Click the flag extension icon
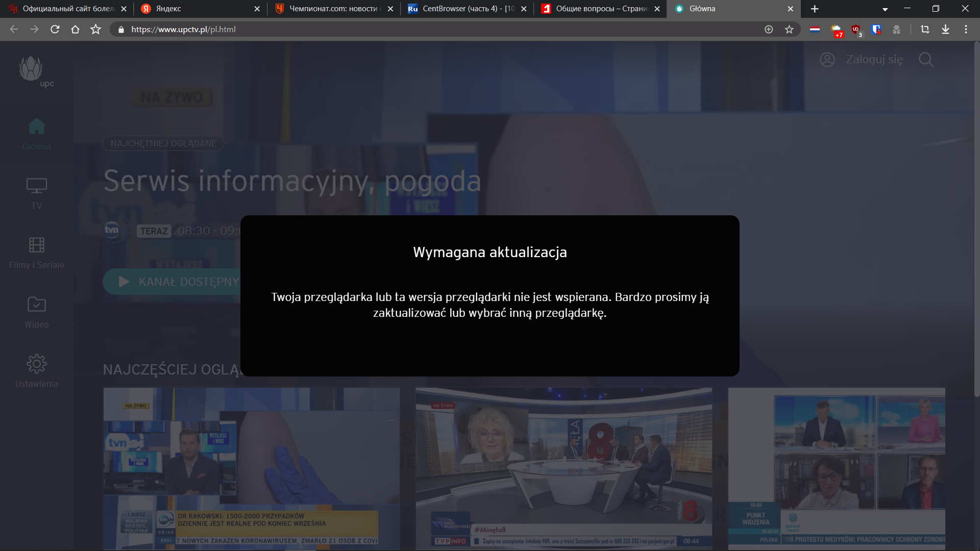Image resolution: width=980 pixels, height=551 pixels. tap(815, 30)
